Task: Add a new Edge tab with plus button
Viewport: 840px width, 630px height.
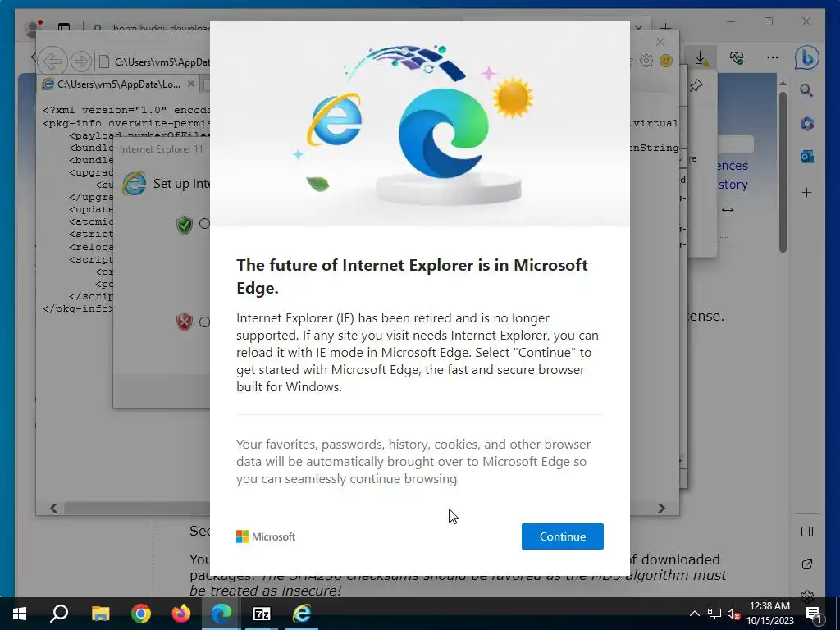Action: point(665,27)
